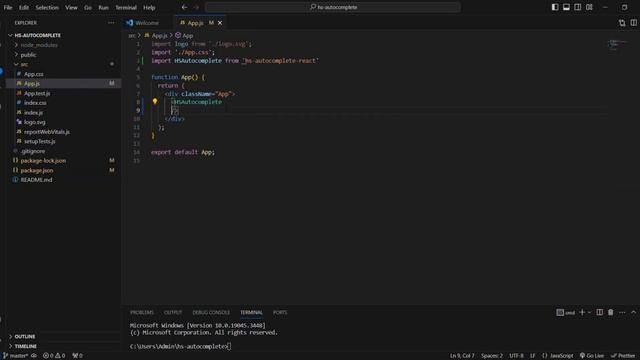Open the Help menu
640x360 pixels.
click(149, 7)
